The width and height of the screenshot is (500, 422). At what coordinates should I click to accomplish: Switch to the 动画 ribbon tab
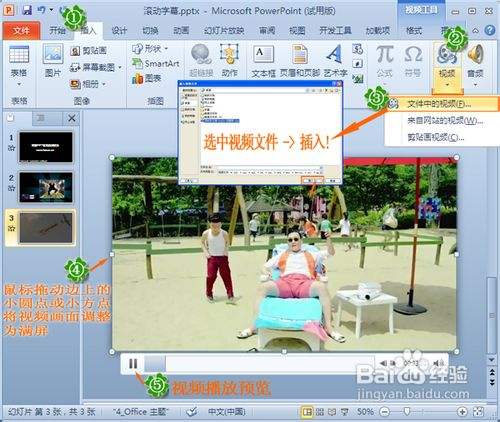click(181, 31)
